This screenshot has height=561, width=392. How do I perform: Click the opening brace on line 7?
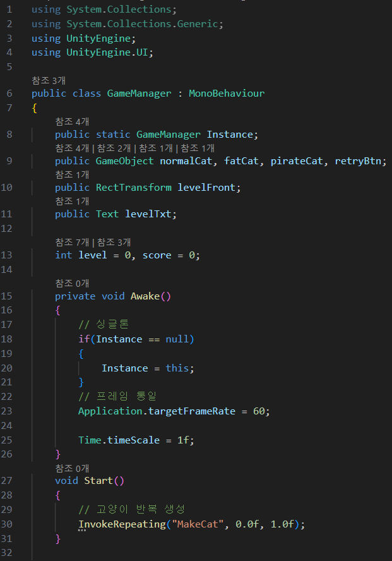pos(34,107)
